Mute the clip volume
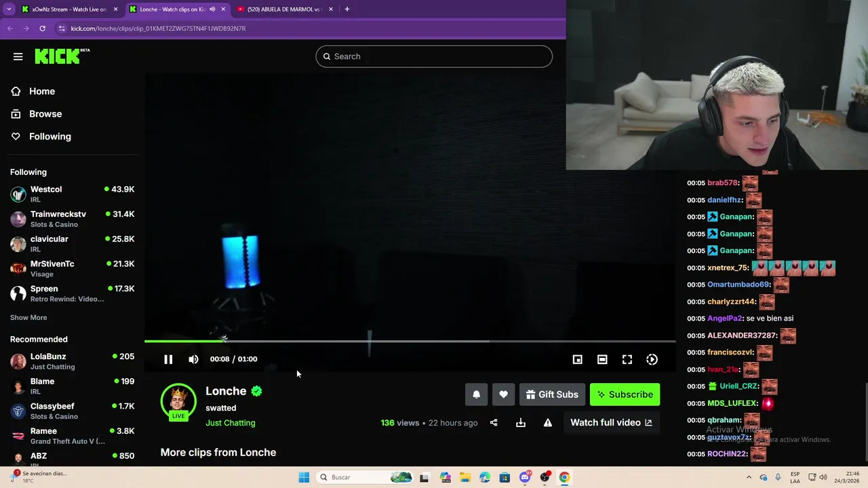Viewport: 868px width, 488px height. (x=193, y=359)
